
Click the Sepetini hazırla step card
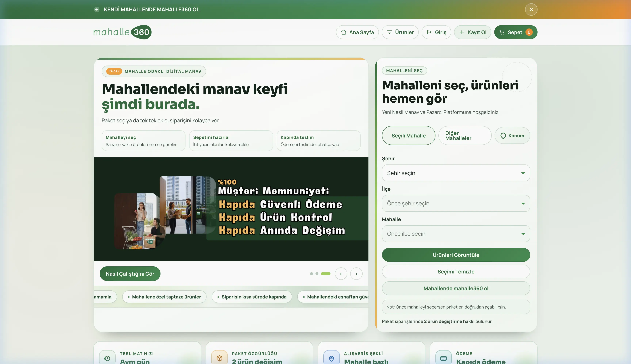[x=231, y=141]
